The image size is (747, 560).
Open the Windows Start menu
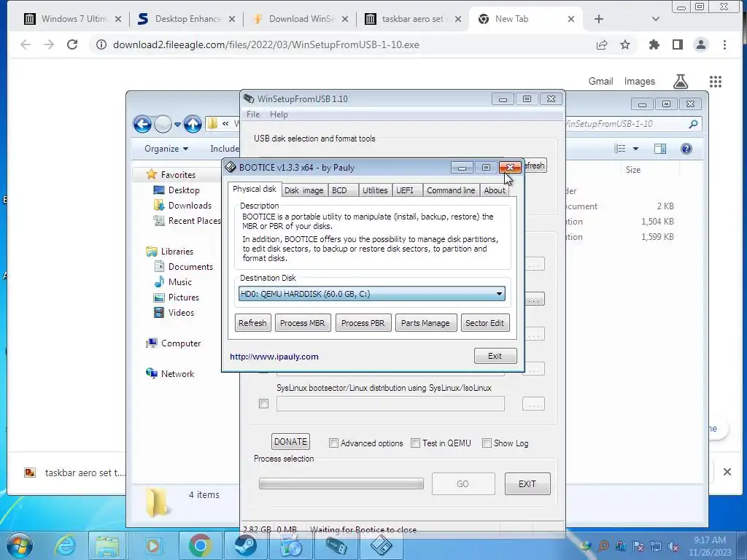coord(19,545)
